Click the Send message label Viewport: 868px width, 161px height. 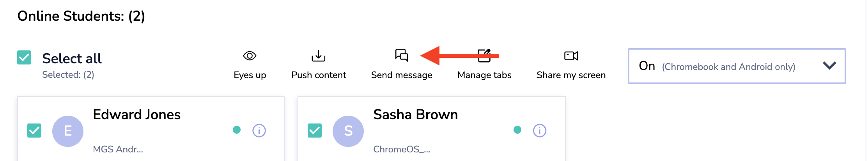coord(402,75)
